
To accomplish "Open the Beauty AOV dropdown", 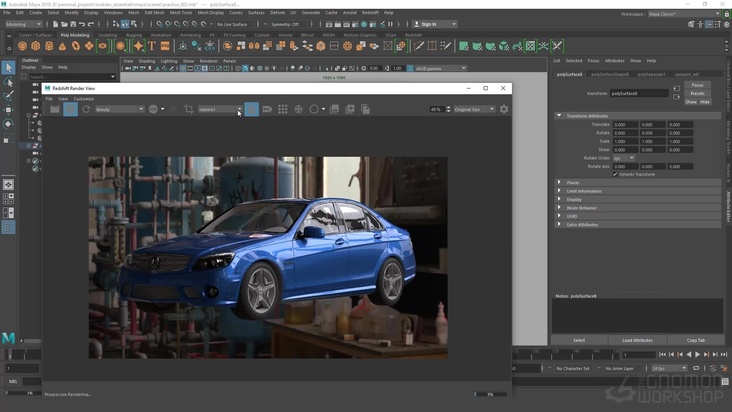I will point(120,109).
